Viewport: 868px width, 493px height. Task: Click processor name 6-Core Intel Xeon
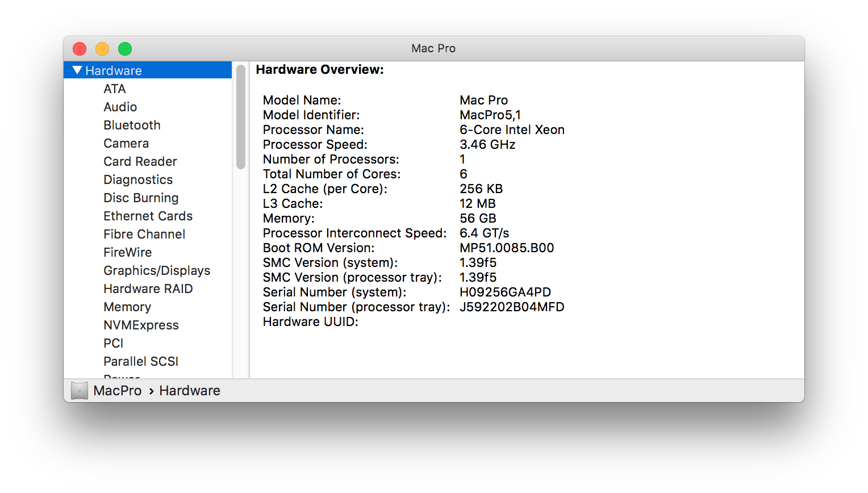(x=512, y=129)
